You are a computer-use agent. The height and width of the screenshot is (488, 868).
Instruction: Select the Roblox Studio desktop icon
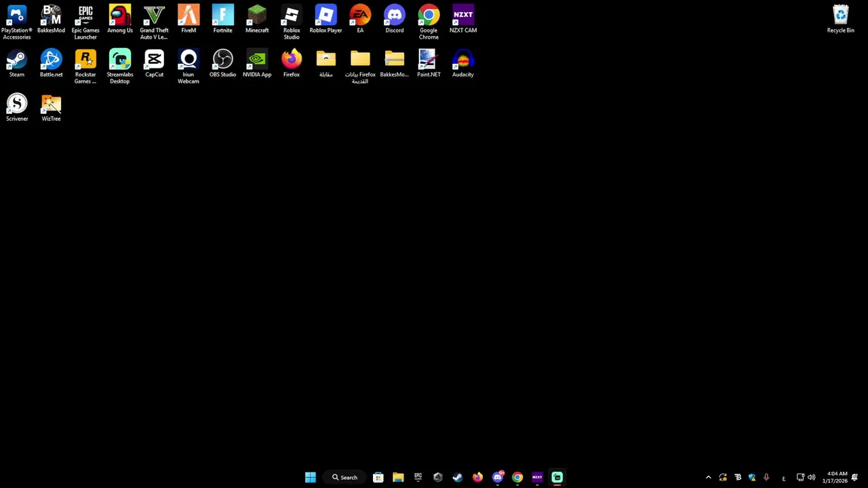[x=292, y=22]
